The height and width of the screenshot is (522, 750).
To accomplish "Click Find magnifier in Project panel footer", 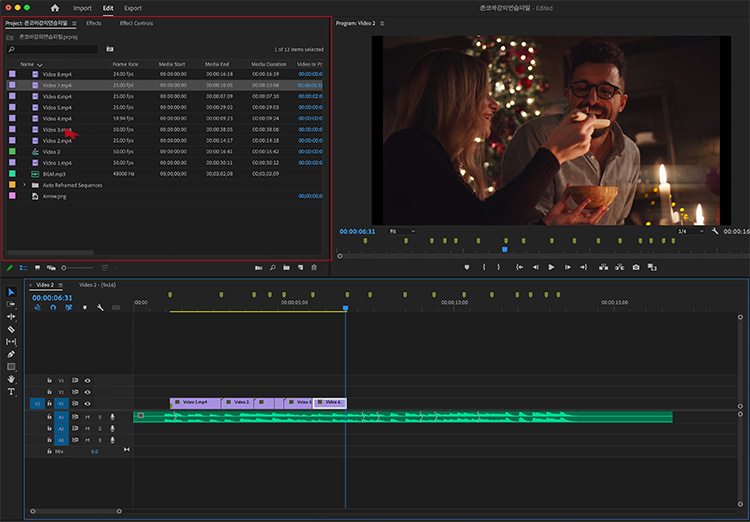I will click(273, 267).
